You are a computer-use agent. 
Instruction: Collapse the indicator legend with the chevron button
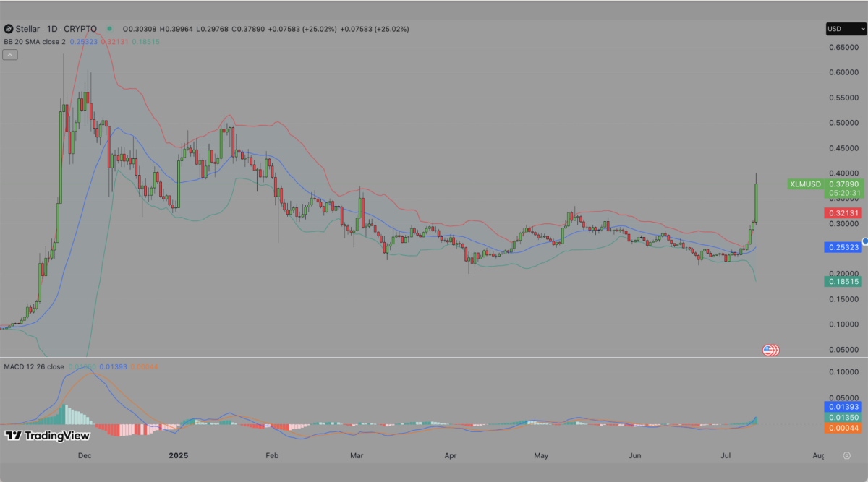coord(10,54)
